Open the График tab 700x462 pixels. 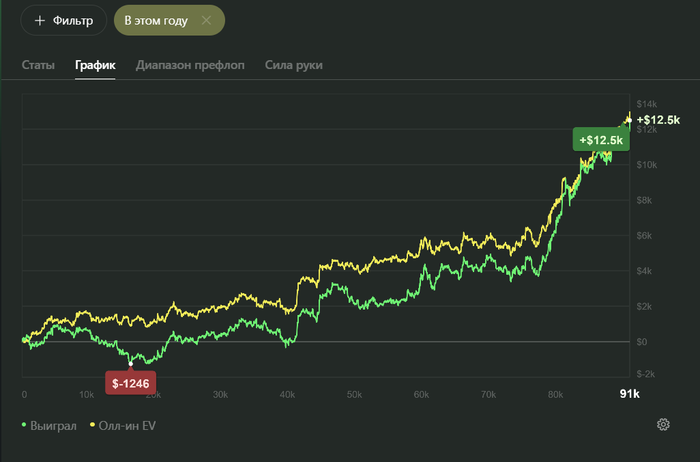click(x=95, y=65)
